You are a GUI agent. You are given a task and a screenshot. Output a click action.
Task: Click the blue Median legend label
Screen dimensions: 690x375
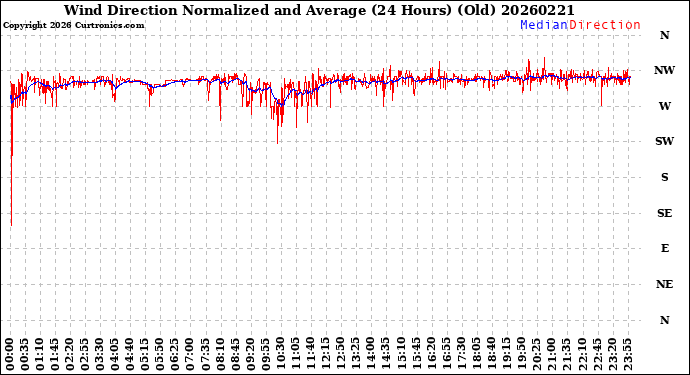click(544, 25)
